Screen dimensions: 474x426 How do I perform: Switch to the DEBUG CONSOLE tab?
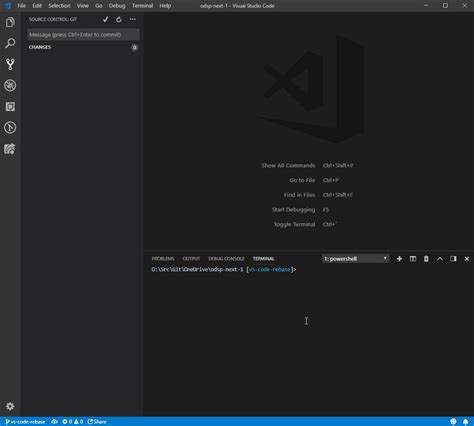[x=226, y=259]
